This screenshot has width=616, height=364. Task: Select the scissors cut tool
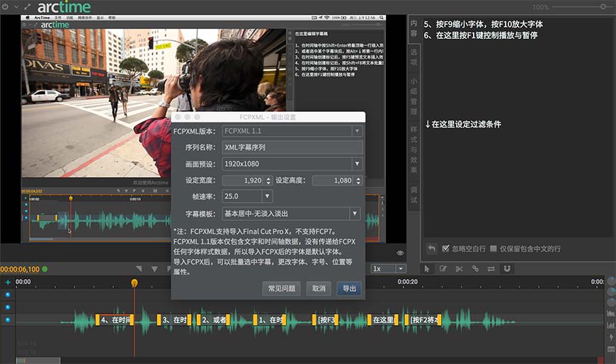pos(460,269)
